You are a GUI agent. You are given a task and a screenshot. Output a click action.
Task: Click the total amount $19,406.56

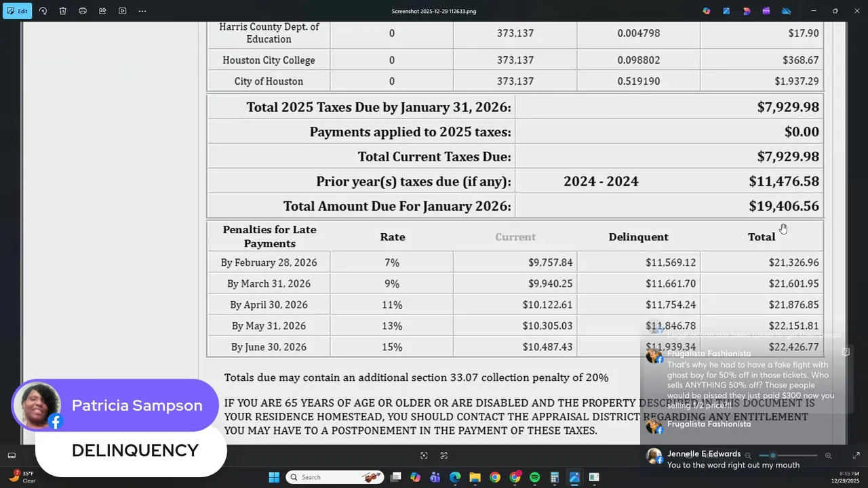point(784,206)
